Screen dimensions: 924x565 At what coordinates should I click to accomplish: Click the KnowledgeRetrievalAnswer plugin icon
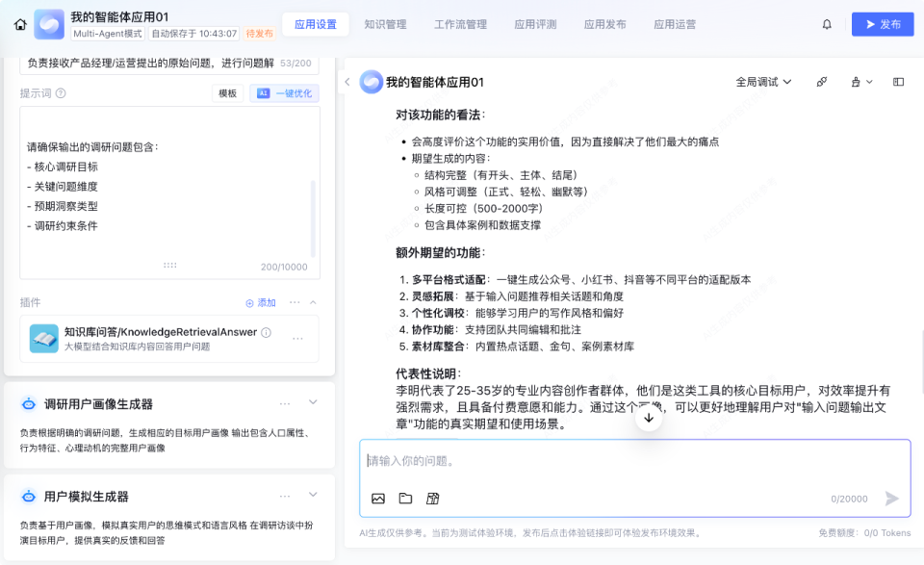42,339
